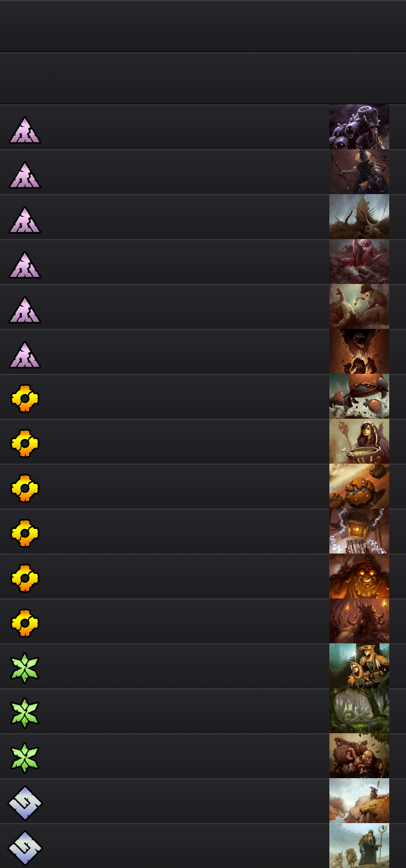The width and height of the screenshot is (406, 868).
Task: Click the pink triangle icon beside the purple robot artwork
Action: pyautogui.click(x=25, y=130)
